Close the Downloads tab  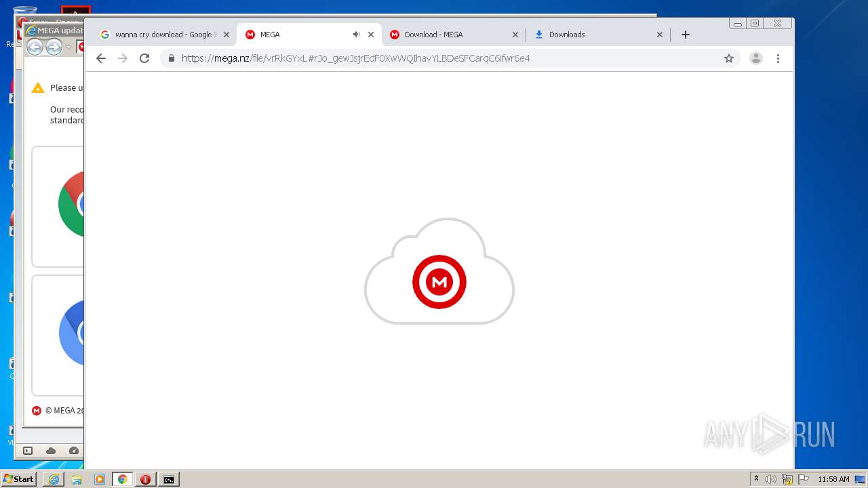pyautogui.click(x=660, y=35)
